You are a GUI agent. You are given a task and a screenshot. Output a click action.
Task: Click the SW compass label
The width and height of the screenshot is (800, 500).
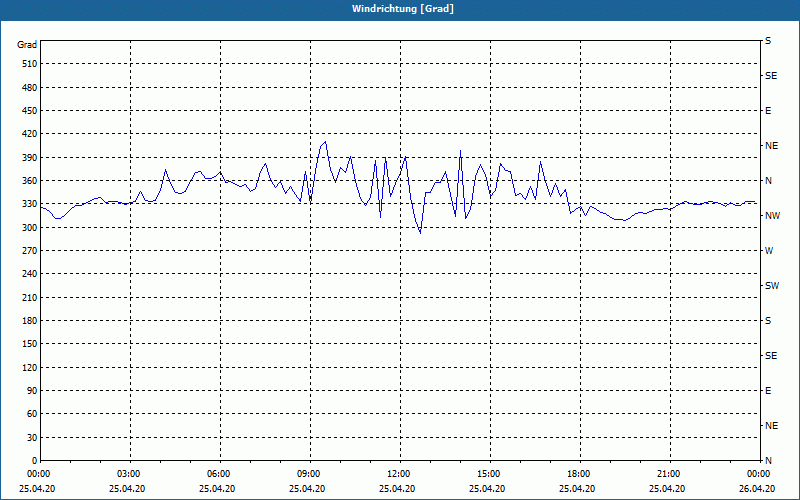coord(772,286)
